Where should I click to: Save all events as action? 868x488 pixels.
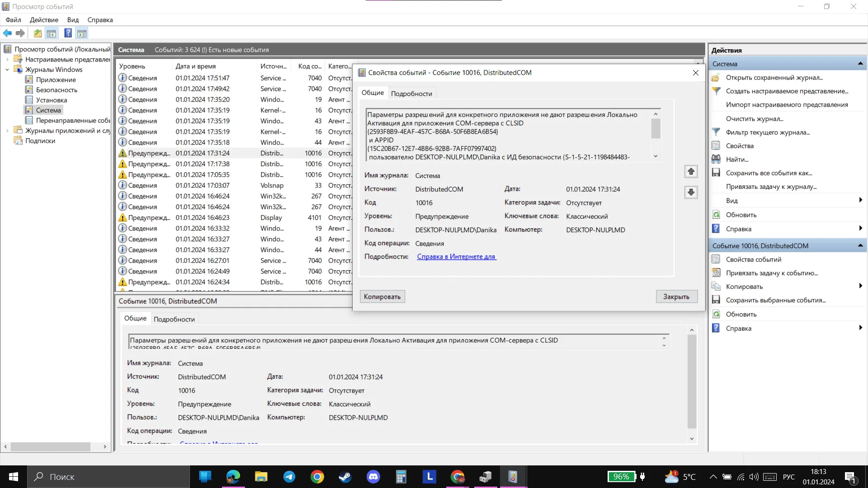click(x=769, y=173)
